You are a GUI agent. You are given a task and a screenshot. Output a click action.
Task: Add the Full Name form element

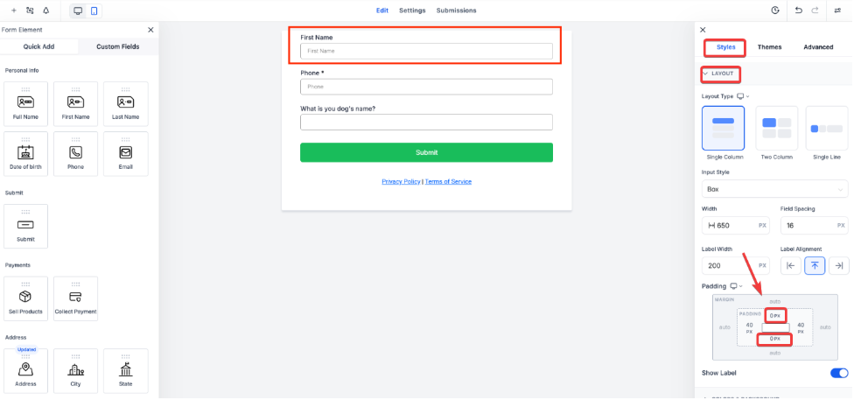25,104
